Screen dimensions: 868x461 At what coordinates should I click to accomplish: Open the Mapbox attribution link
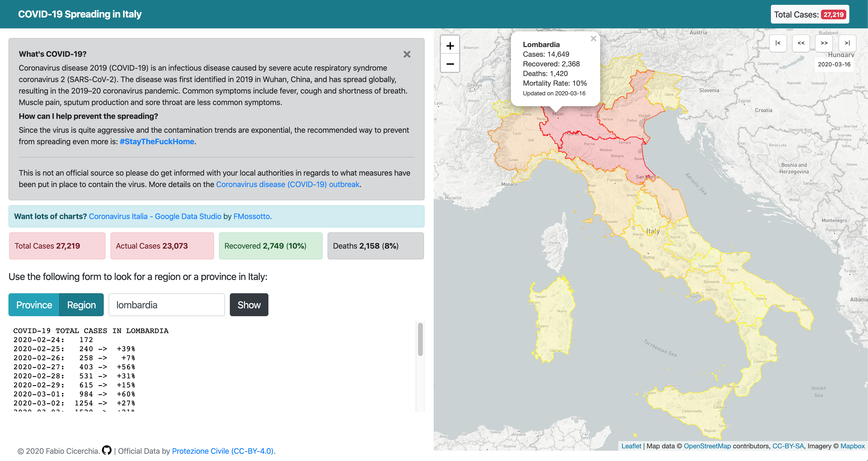[x=853, y=446]
